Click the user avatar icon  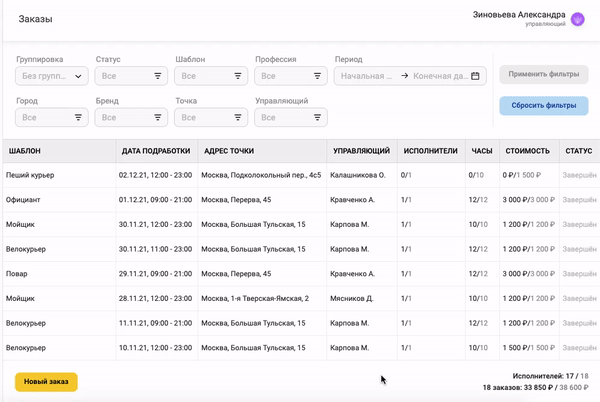pyautogui.click(x=577, y=19)
